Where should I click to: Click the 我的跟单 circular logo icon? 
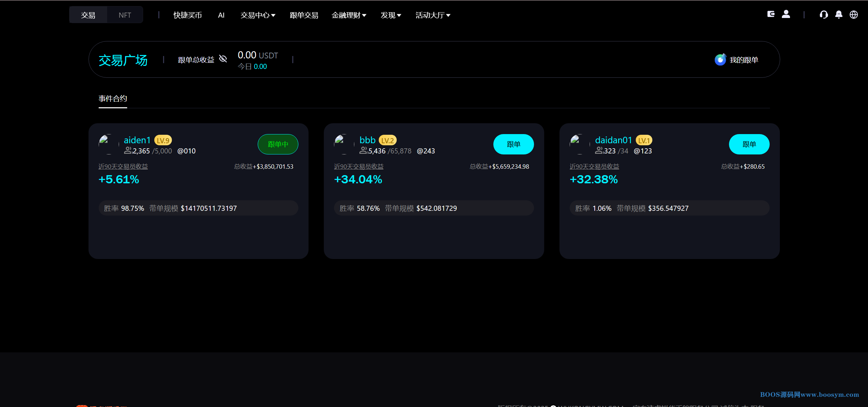(x=720, y=60)
